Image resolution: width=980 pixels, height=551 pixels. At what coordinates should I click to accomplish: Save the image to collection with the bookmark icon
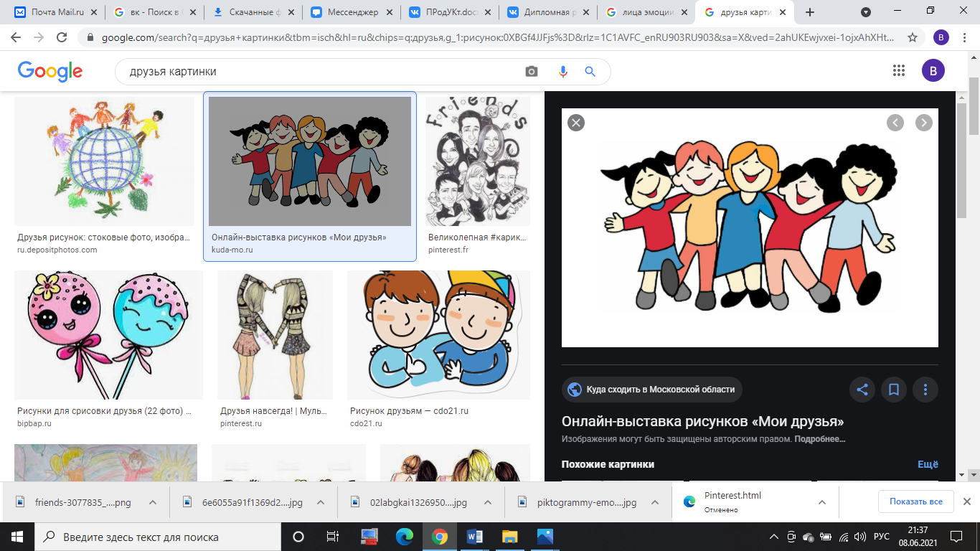[x=894, y=390]
